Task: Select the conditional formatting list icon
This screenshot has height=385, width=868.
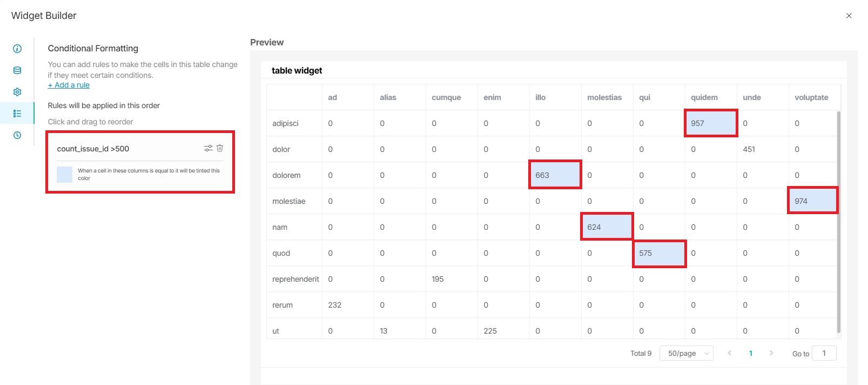Action: tap(17, 114)
